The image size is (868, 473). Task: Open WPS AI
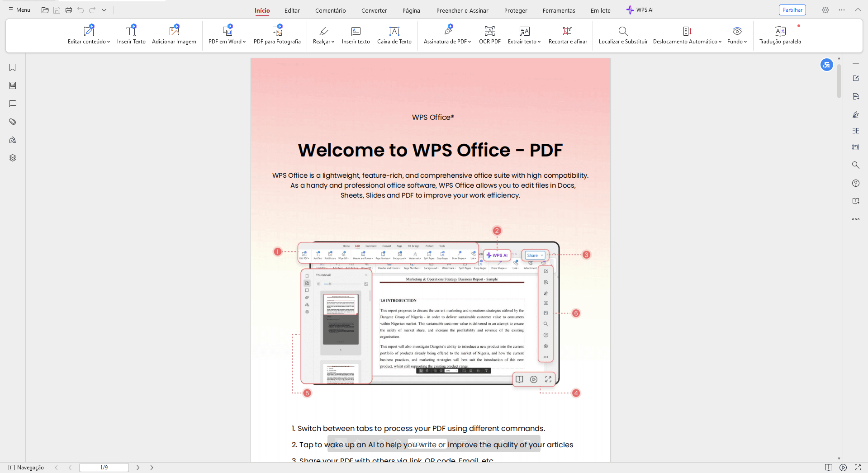[640, 10]
